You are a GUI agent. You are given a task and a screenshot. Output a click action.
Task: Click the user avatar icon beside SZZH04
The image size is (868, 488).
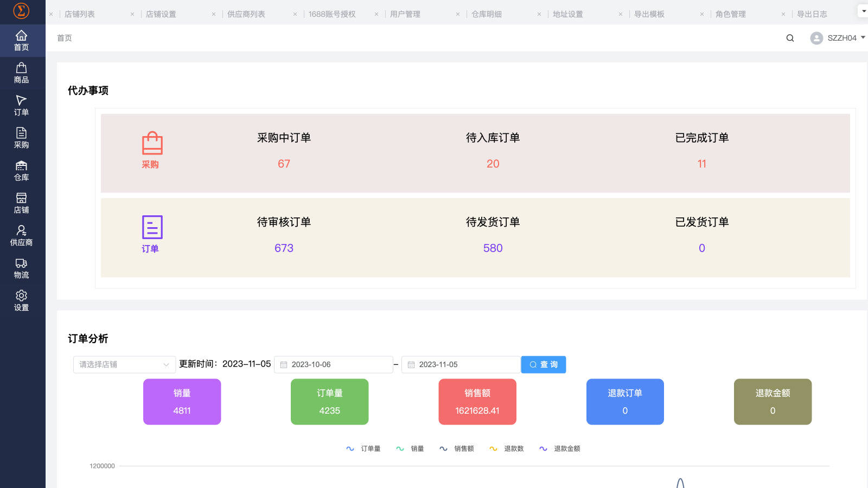pos(816,38)
